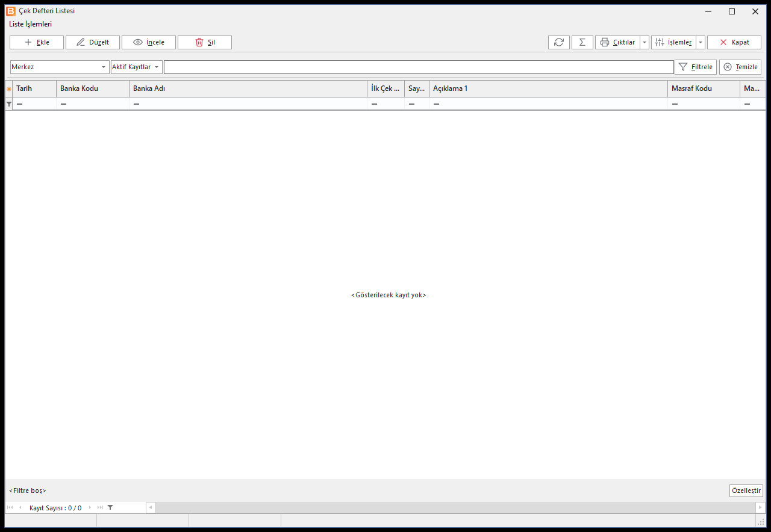Image resolution: width=771 pixels, height=532 pixels.
Task: Expand the Çıktılar dropdown arrow
Action: coord(645,42)
